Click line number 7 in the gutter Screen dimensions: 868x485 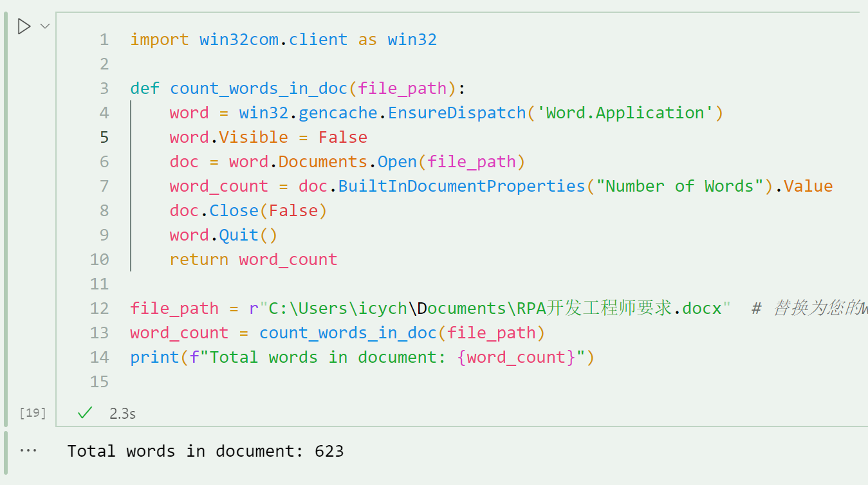104,187
